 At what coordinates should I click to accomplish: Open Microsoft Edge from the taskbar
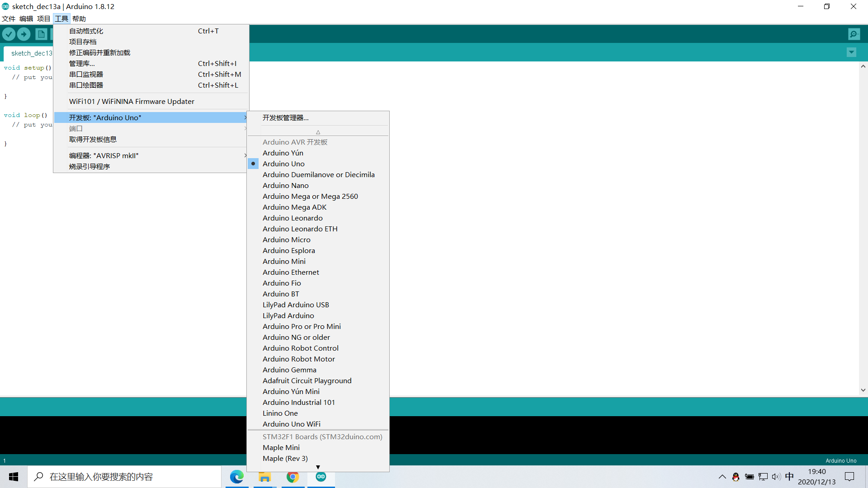tap(237, 477)
